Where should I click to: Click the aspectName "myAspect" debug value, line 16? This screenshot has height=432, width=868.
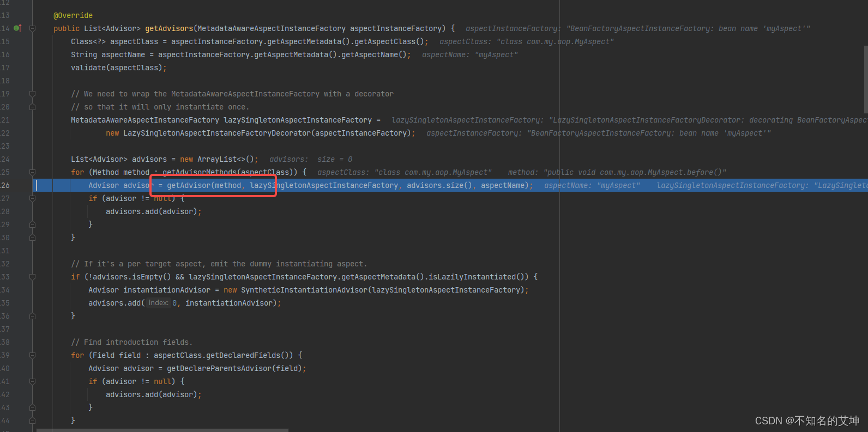470,54
